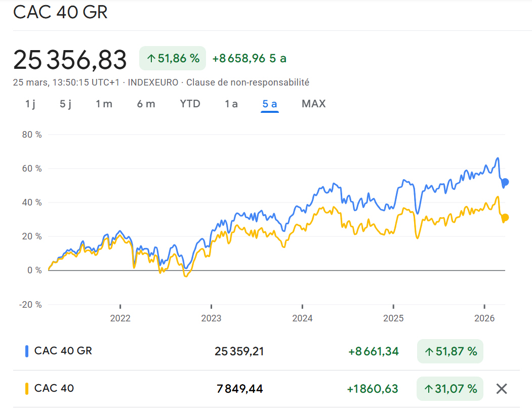Click the 2024 label on the time axis
532x413 pixels.
click(302, 318)
